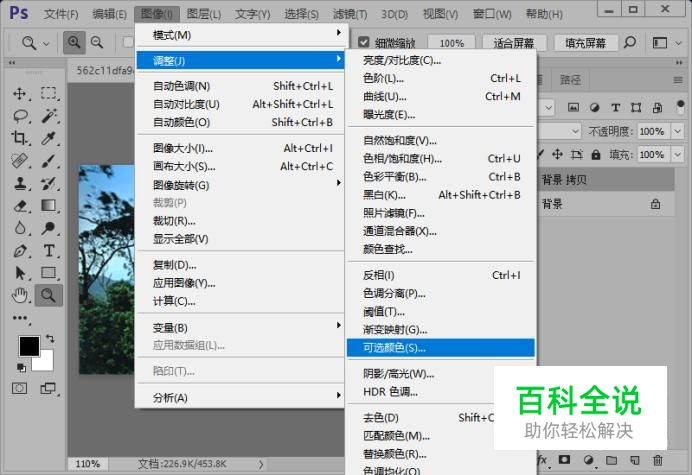
Task: Click the 填充屏幕 button
Action: [x=585, y=43]
